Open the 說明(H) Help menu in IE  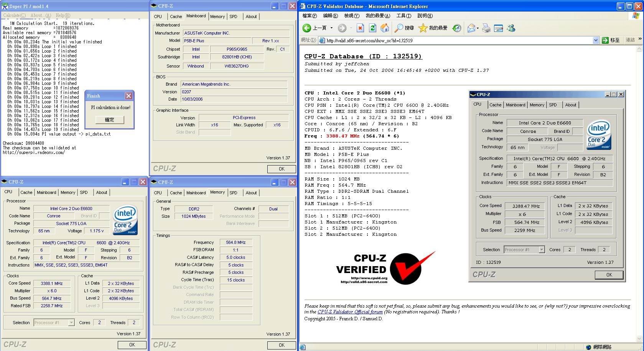[x=425, y=16]
